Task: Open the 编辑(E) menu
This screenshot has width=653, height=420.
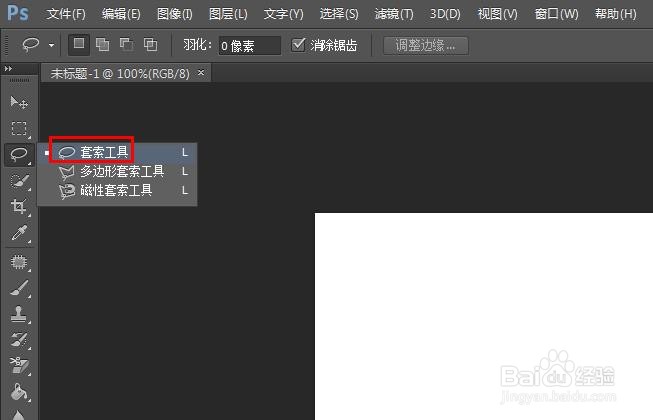Action: (121, 14)
